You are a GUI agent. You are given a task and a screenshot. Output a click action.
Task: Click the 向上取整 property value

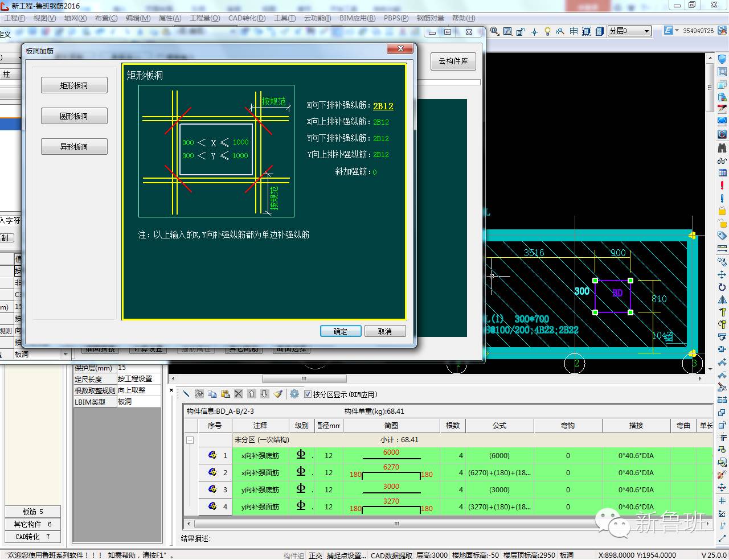click(x=139, y=390)
